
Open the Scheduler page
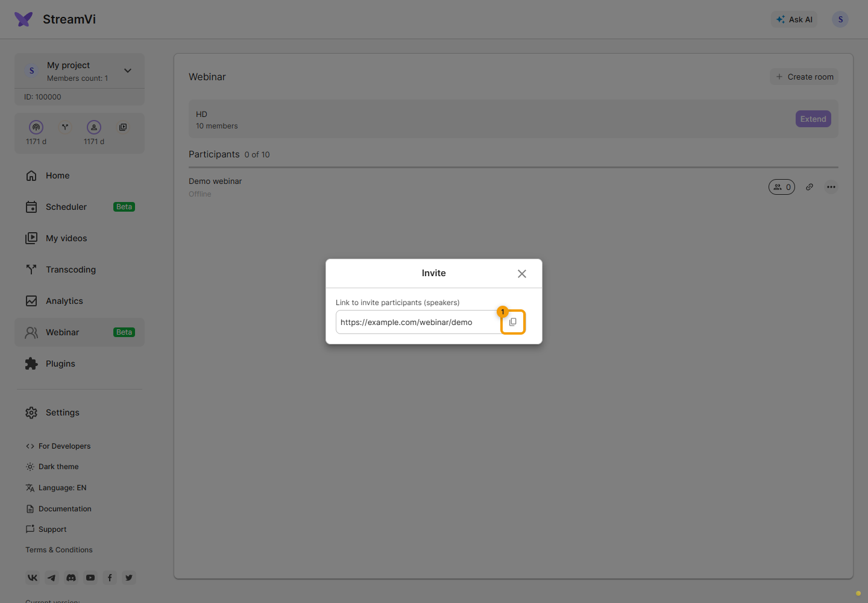coord(80,207)
